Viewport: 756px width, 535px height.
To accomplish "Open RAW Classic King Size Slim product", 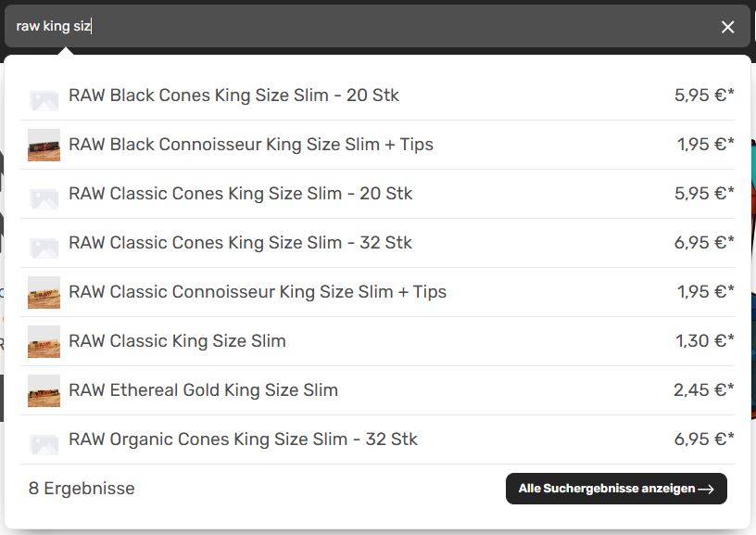I will [177, 341].
